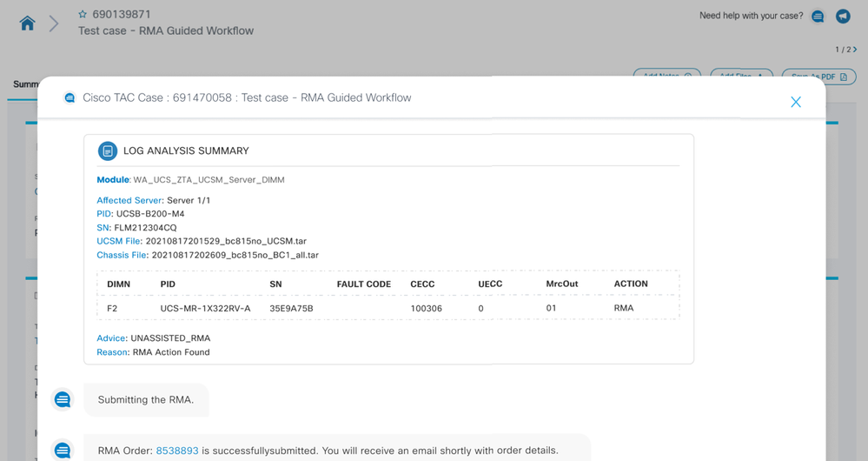The width and height of the screenshot is (868, 461).
Task: Click the ACTION column header
Action: (x=631, y=284)
